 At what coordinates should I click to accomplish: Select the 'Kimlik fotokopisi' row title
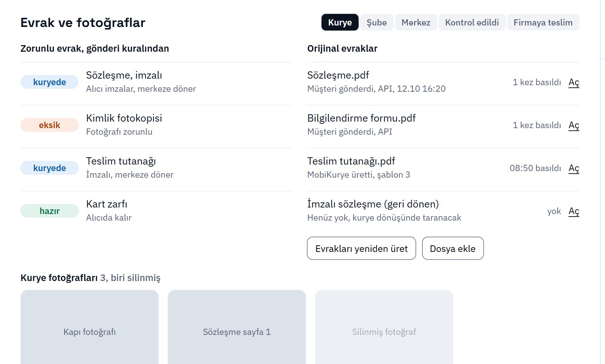pyautogui.click(x=124, y=118)
